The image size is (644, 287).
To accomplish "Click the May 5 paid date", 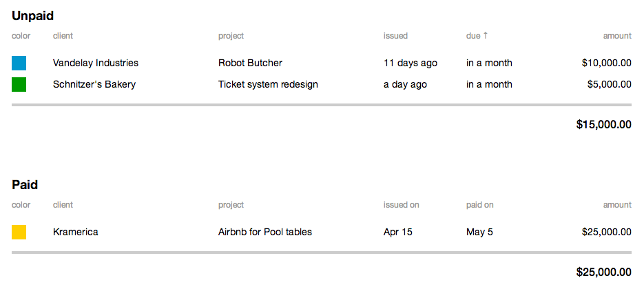I will [x=479, y=232].
